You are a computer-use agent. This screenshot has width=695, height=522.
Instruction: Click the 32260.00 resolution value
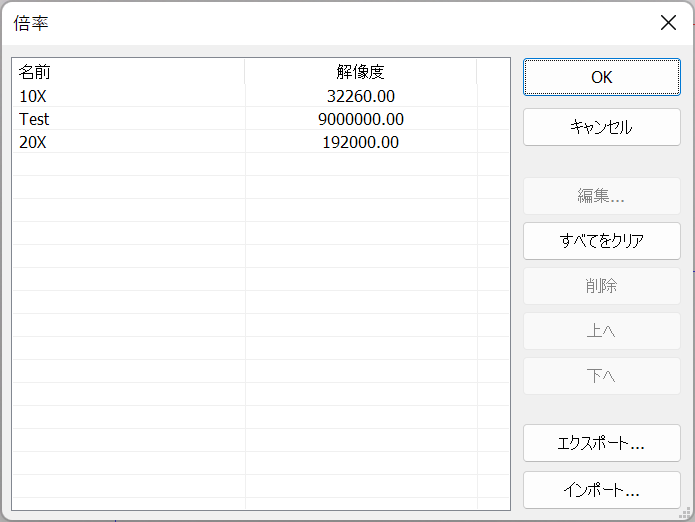(x=361, y=96)
